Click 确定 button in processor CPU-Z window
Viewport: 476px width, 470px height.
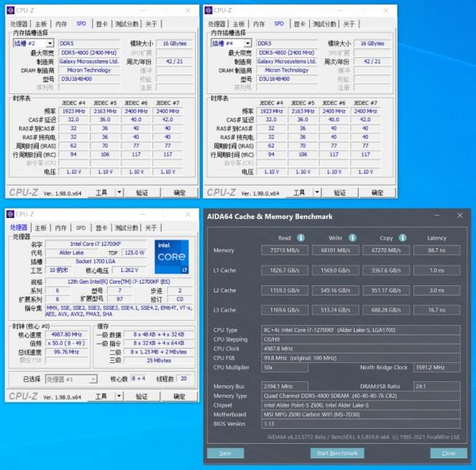(x=179, y=396)
